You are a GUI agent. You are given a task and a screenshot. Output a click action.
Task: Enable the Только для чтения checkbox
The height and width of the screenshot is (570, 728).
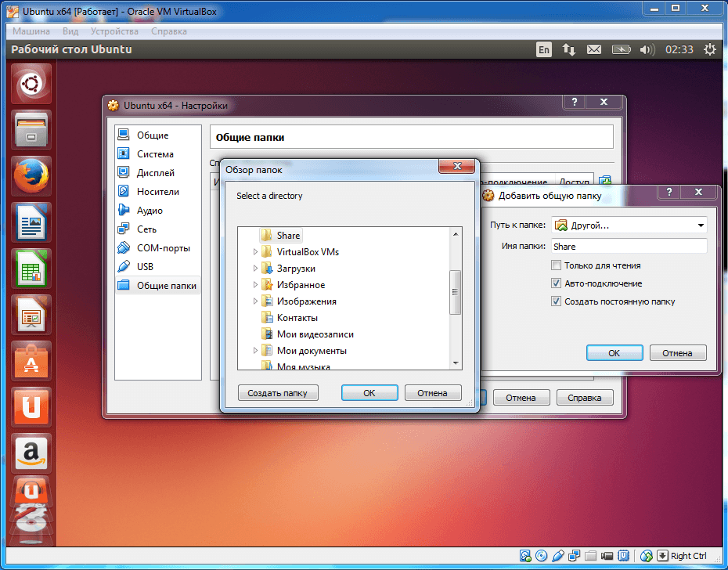click(556, 265)
